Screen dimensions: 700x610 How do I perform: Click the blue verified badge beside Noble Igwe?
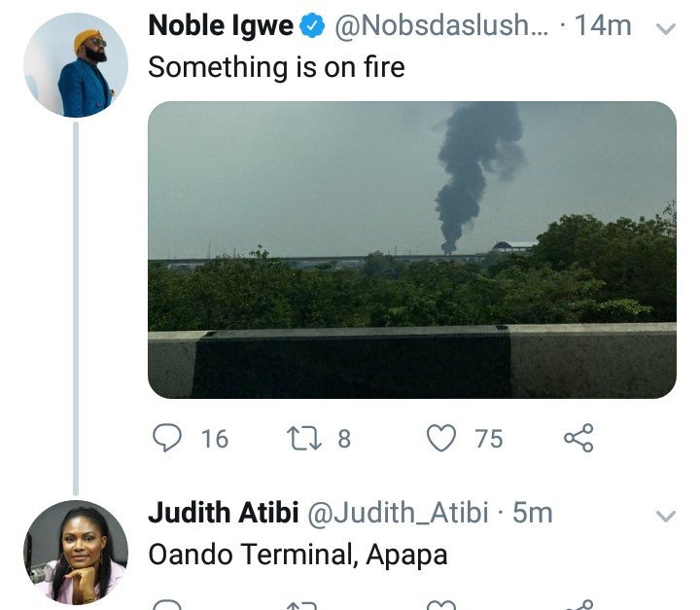[x=312, y=25]
